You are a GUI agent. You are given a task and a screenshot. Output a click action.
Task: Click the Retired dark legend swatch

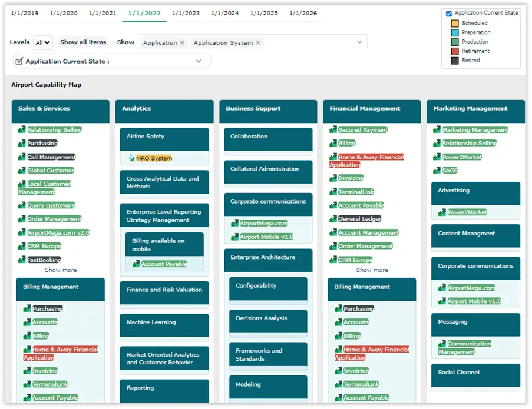(455, 61)
